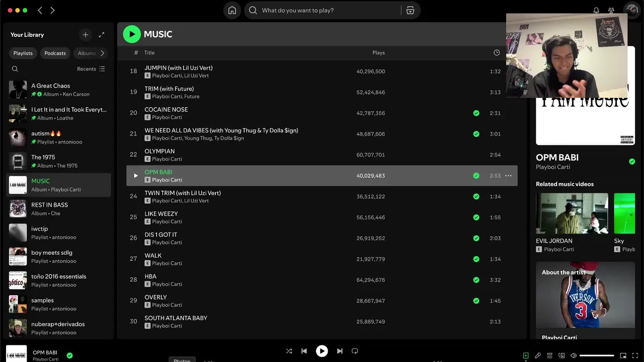Enter full screen player mode
Image resolution: width=644 pixels, height=362 pixels.
[x=635, y=355]
